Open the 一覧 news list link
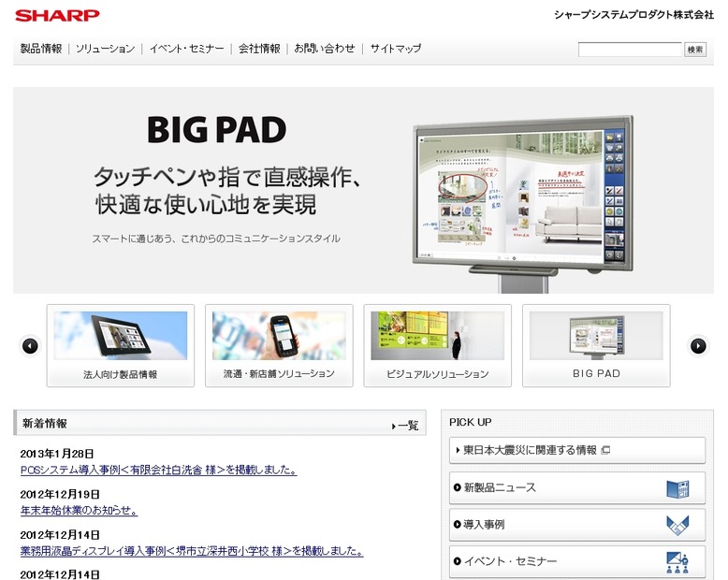This screenshot has width=728, height=580. tap(405, 426)
